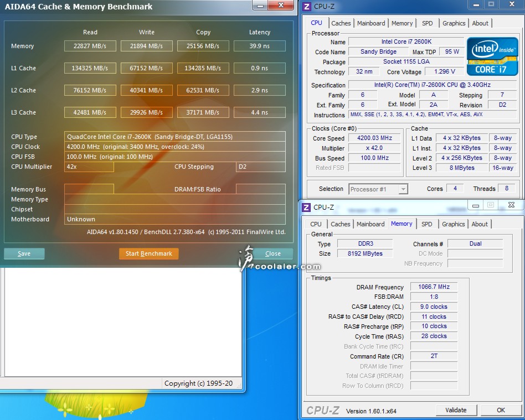Click the FSB:DRAM value 1:8

coord(434,297)
